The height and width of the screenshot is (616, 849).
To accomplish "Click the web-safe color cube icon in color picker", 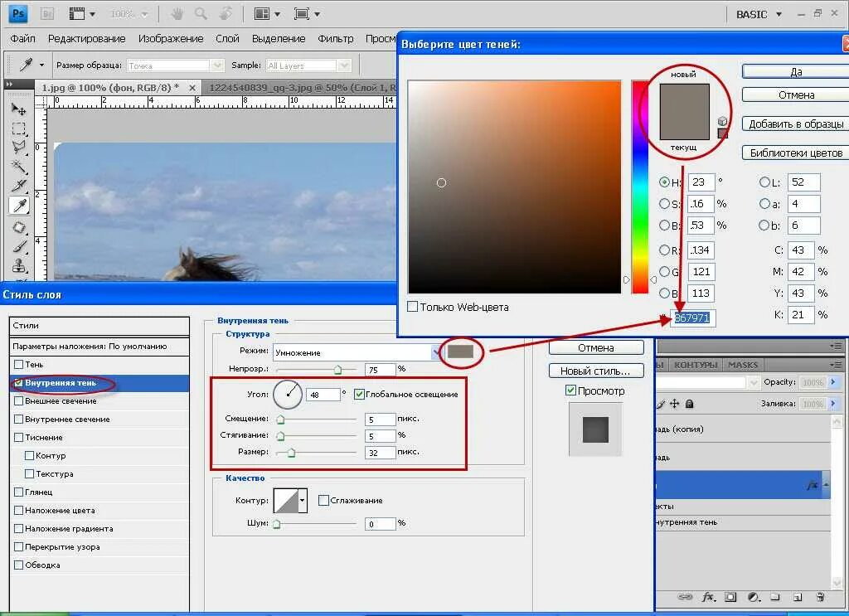I will [x=722, y=121].
